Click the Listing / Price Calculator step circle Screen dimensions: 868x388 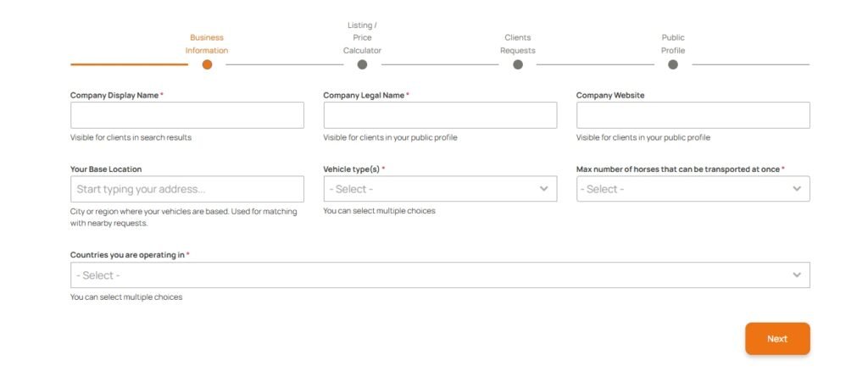[362, 64]
